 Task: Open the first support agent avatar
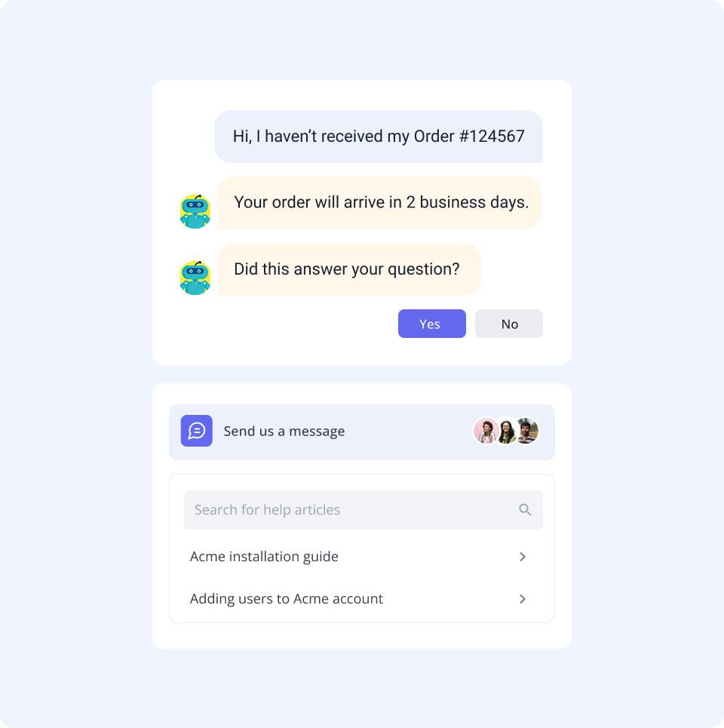486,431
